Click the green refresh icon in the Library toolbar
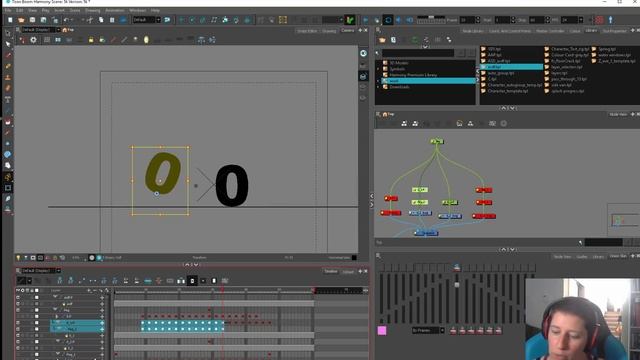This screenshot has height=360, width=640. coord(415,40)
